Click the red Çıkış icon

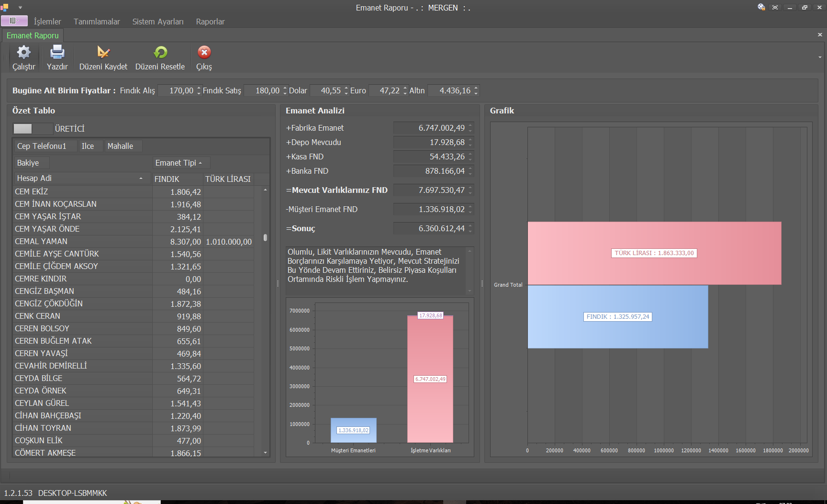tap(204, 53)
